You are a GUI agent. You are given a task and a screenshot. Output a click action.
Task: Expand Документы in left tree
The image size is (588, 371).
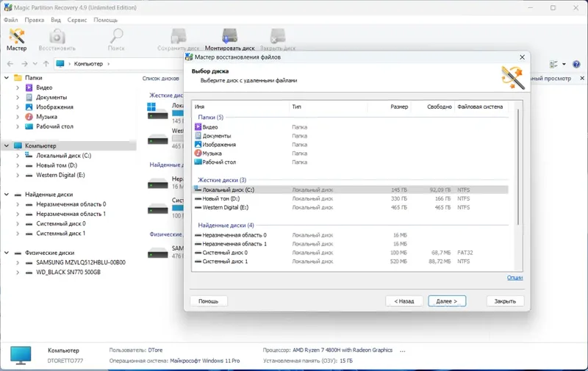(17, 98)
